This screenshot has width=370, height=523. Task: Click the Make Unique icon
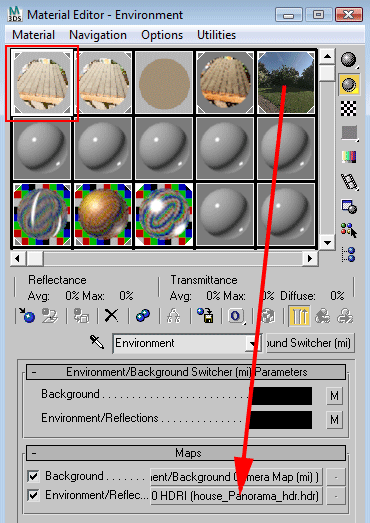click(174, 316)
